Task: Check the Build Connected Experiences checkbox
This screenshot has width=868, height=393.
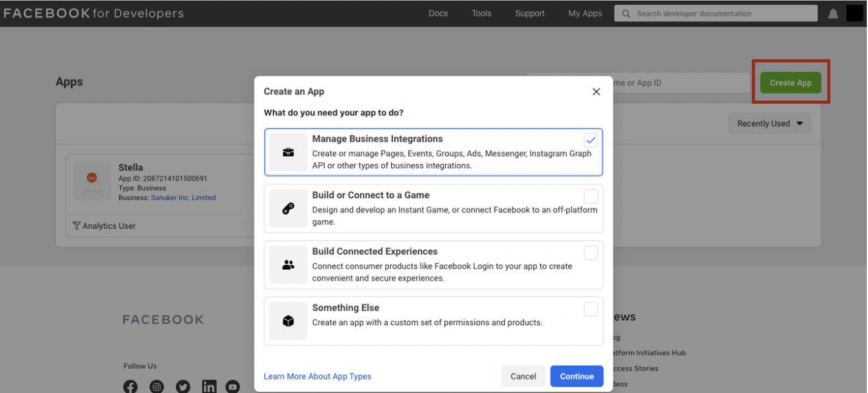Action: (591, 253)
